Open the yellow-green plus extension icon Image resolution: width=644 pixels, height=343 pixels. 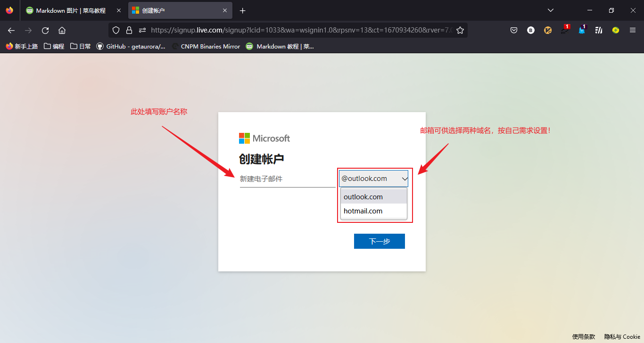click(616, 30)
